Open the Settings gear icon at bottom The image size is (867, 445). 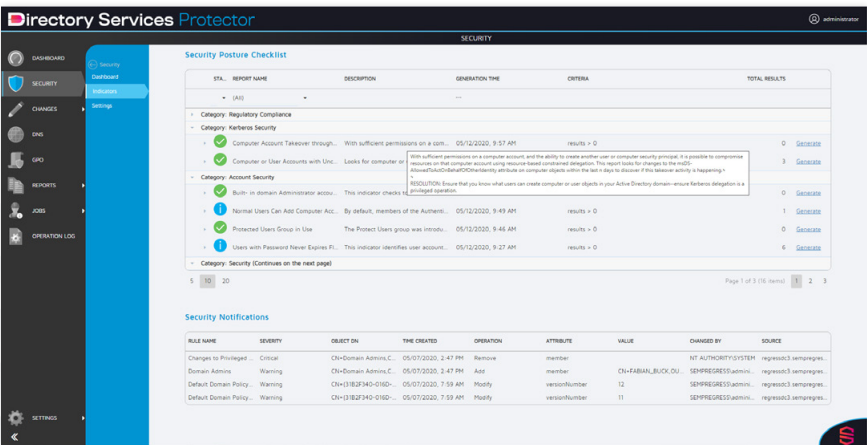pyautogui.click(x=17, y=418)
